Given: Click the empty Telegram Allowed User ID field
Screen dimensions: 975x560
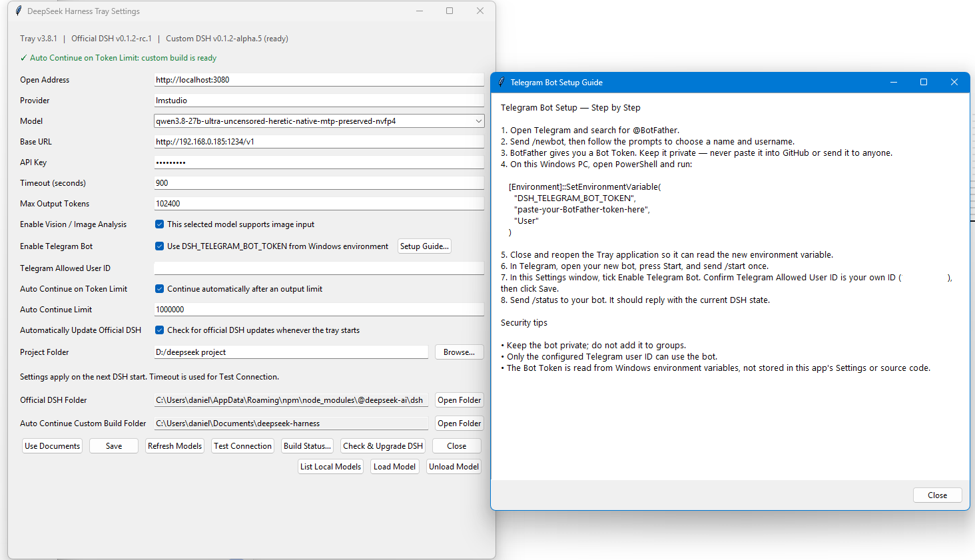Looking at the screenshot, I should click(x=319, y=268).
